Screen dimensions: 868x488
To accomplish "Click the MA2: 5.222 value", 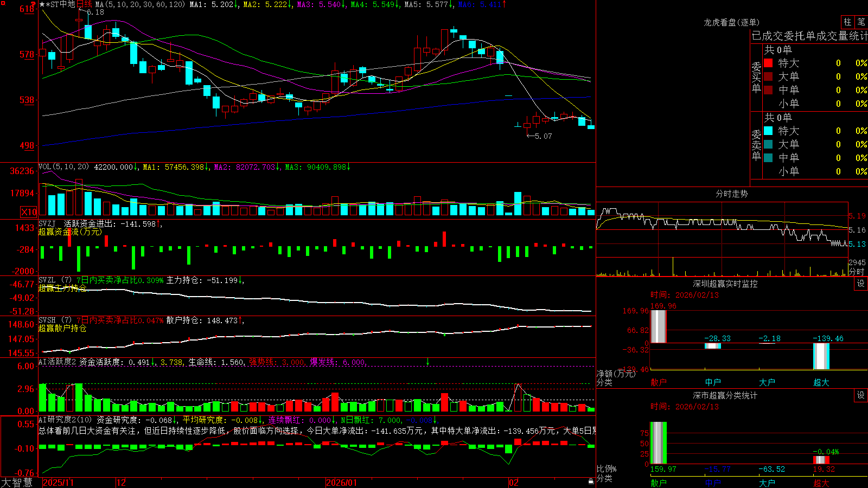I will click(x=266, y=4).
